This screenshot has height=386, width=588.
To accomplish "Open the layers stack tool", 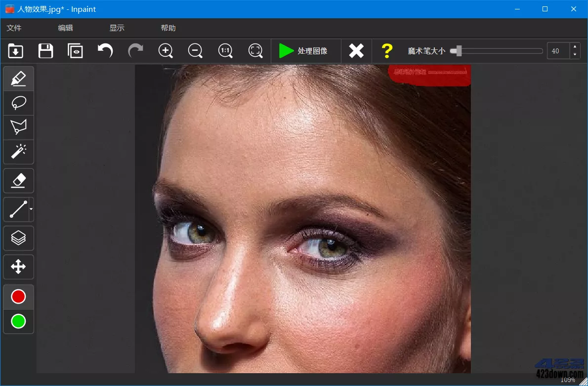I will 18,238.
